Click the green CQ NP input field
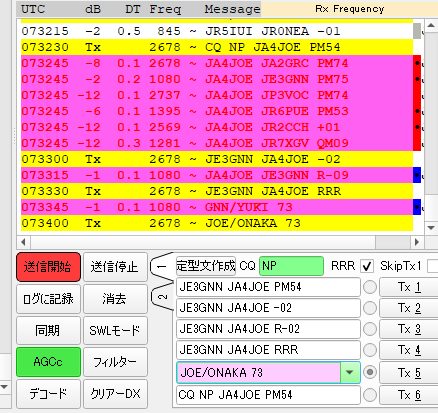This screenshot has width=438, height=413. [291, 266]
